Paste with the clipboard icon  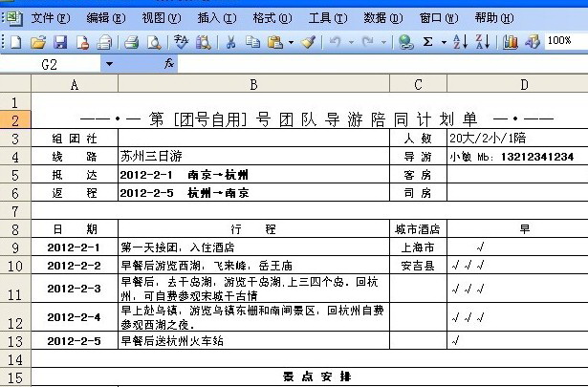click(x=275, y=42)
